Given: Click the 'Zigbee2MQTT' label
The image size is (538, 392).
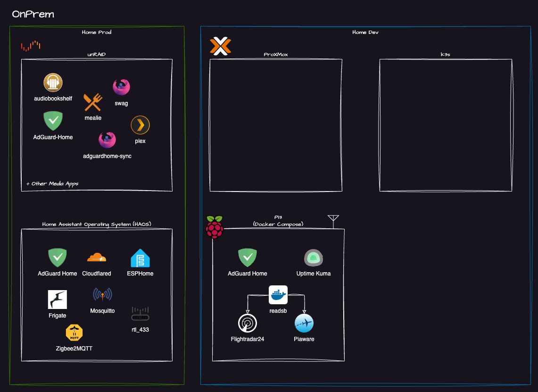Looking at the screenshot, I should pyautogui.click(x=74, y=349).
